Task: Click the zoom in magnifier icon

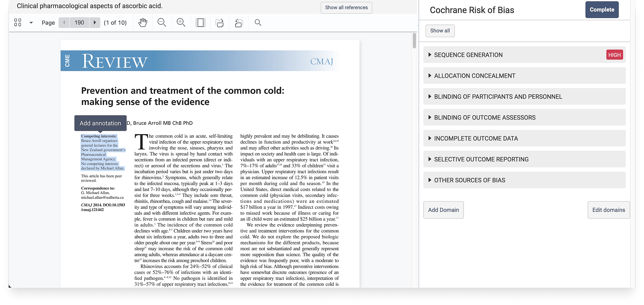Action: [x=181, y=22]
